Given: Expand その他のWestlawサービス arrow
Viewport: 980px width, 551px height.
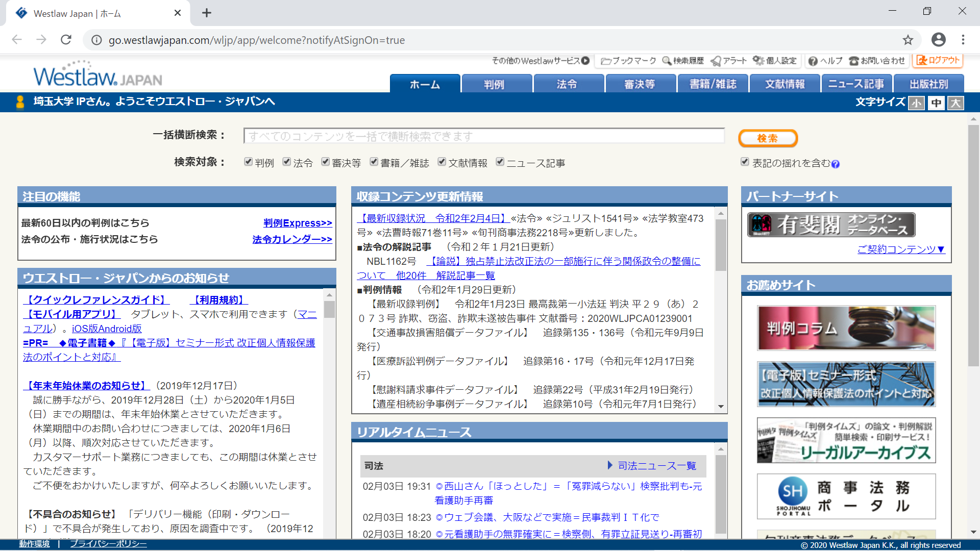Looking at the screenshot, I should pos(585,61).
